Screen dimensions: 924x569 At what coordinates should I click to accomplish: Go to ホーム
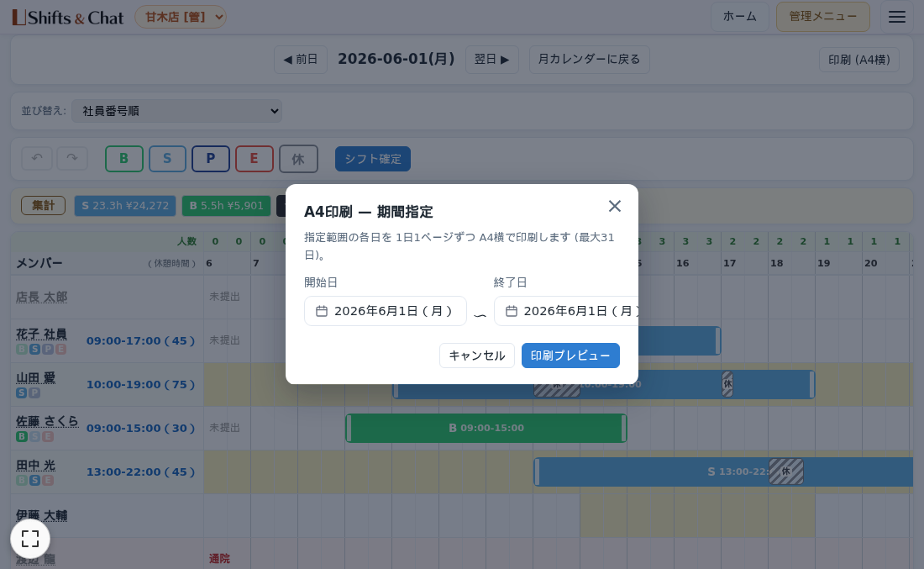click(739, 17)
